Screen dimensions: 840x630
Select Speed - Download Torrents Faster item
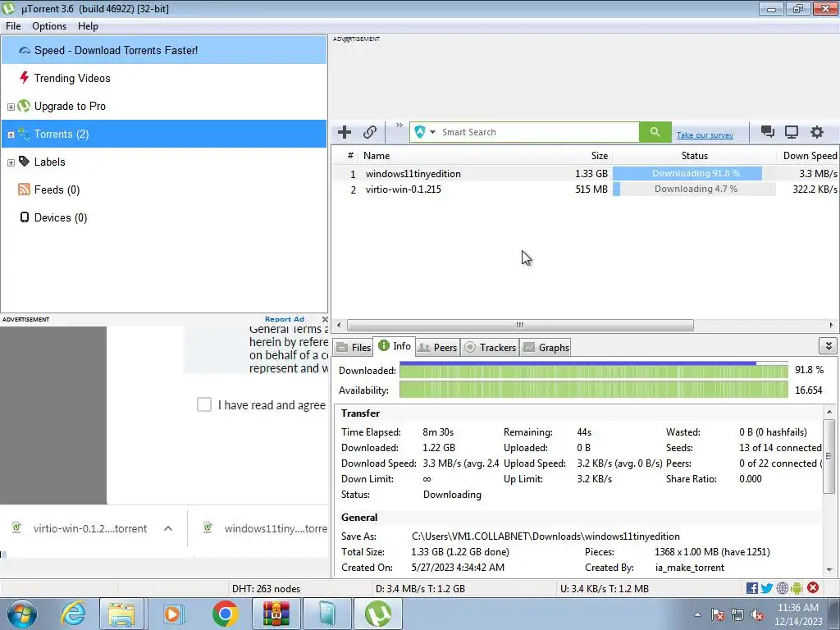pyautogui.click(x=164, y=50)
